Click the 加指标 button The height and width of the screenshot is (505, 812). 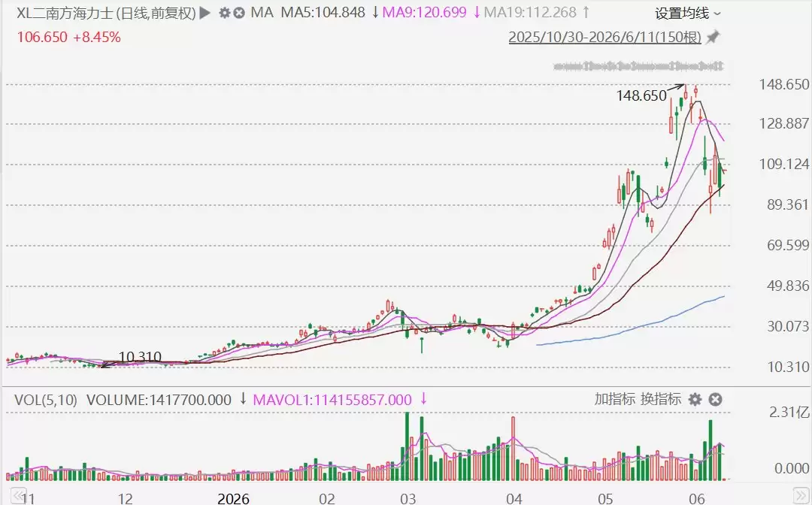point(615,399)
